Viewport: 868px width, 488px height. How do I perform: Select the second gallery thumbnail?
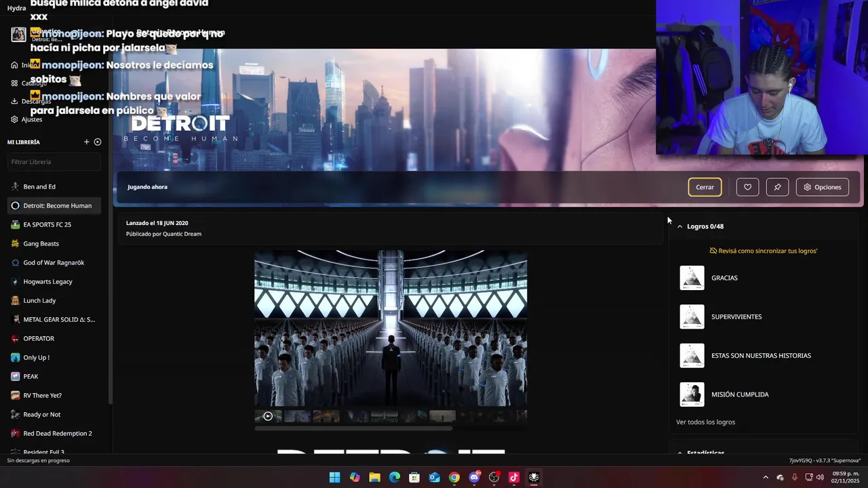(297, 416)
